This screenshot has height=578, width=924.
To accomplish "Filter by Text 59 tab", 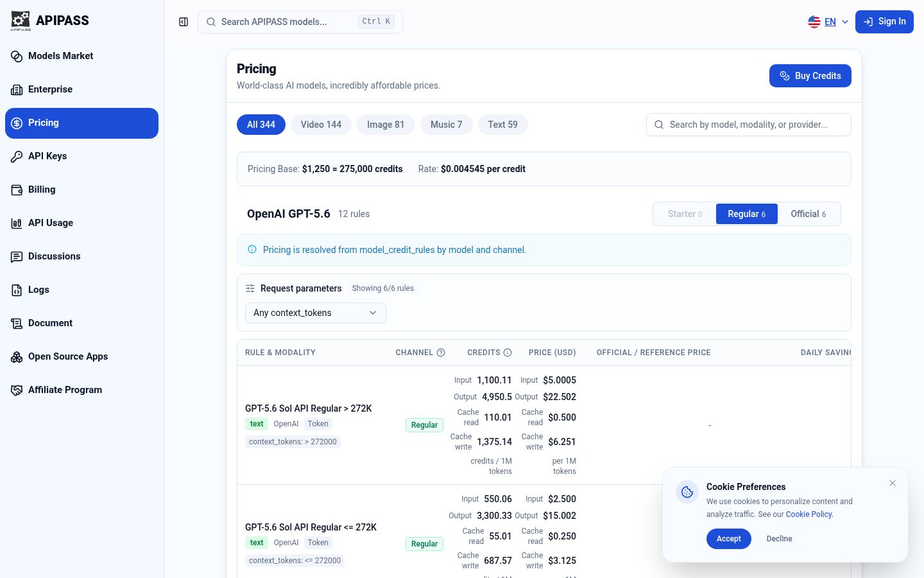I will (502, 125).
